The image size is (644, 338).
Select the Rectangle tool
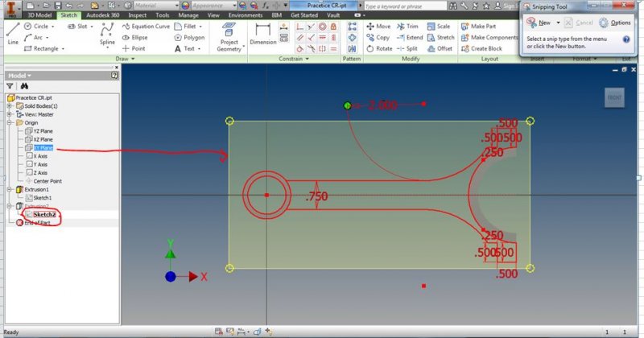click(42, 48)
